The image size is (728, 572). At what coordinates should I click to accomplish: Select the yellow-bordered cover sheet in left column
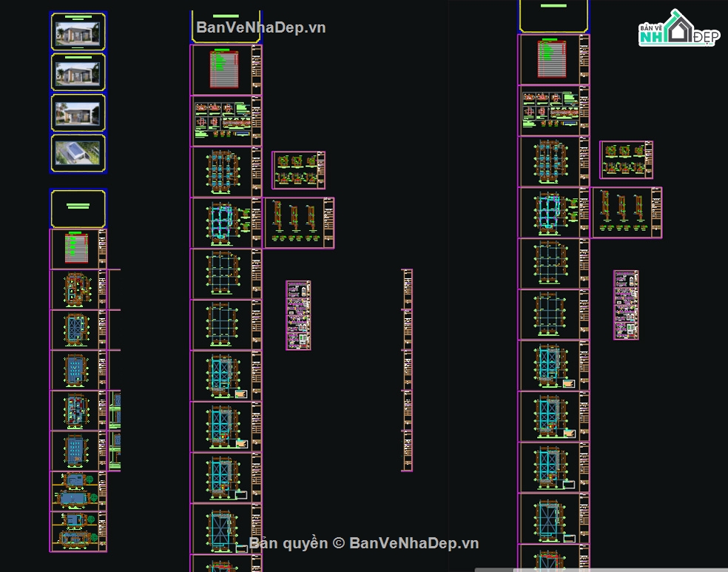78,208
